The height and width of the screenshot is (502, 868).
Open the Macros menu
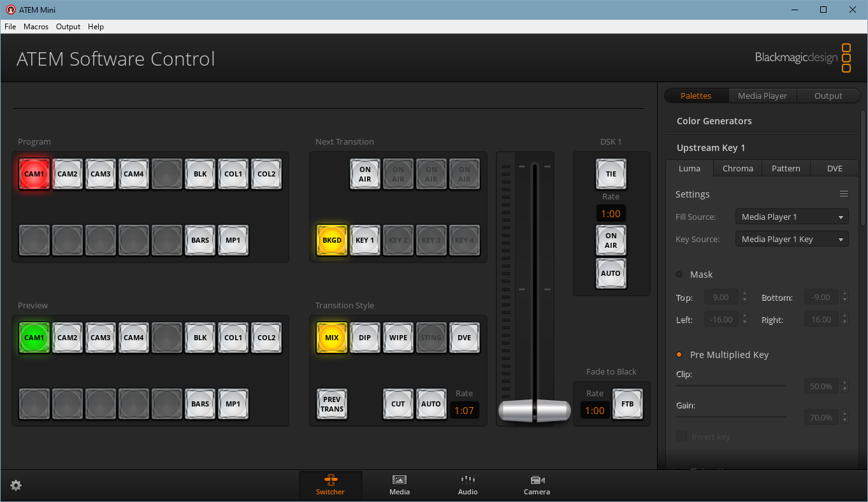pyautogui.click(x=36, y=27)
